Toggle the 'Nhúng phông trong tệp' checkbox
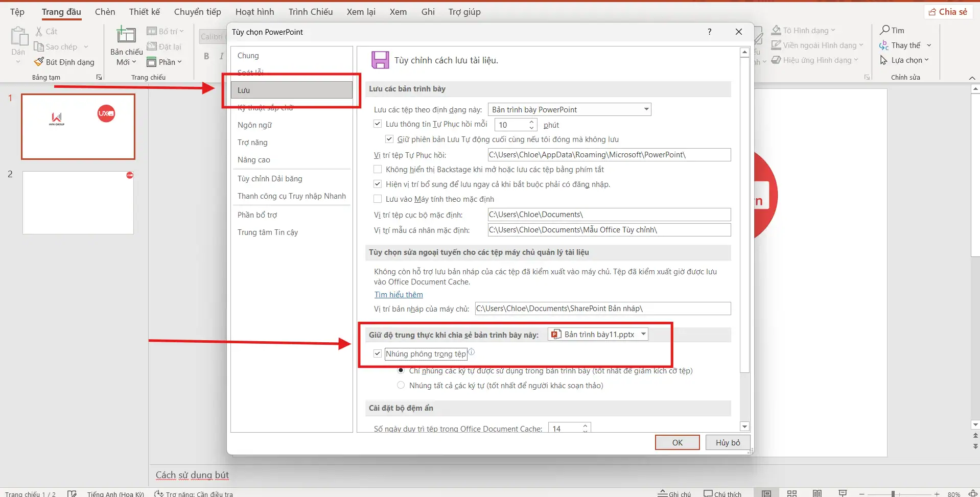The image size is (980, 497). click(378, 353)
